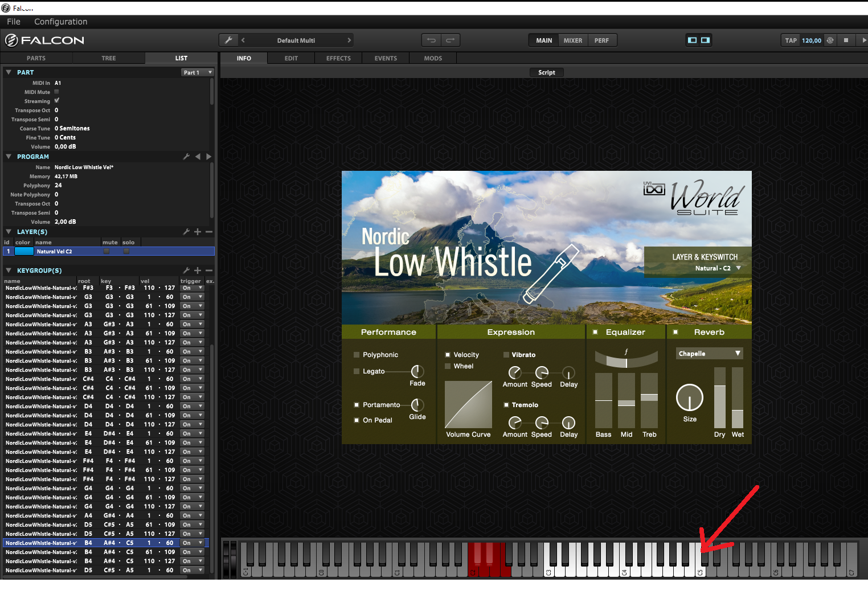
Task: Click the Vibrato Amount knob
Action: click(514, 372)
